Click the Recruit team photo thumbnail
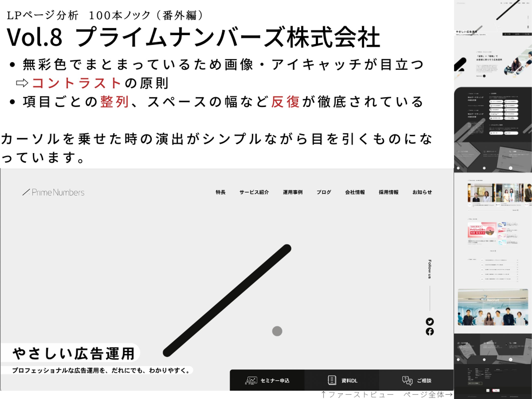 click(x=493, y=307)
